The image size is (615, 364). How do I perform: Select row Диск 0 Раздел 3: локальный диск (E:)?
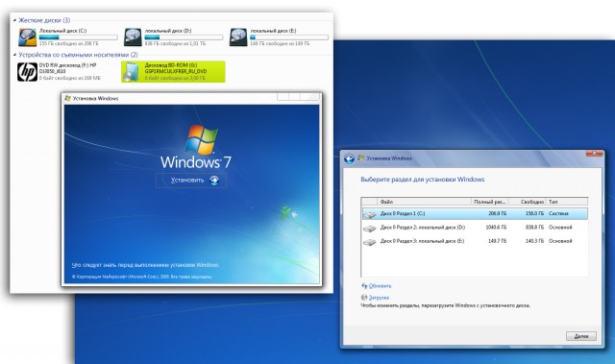point(475,241)
